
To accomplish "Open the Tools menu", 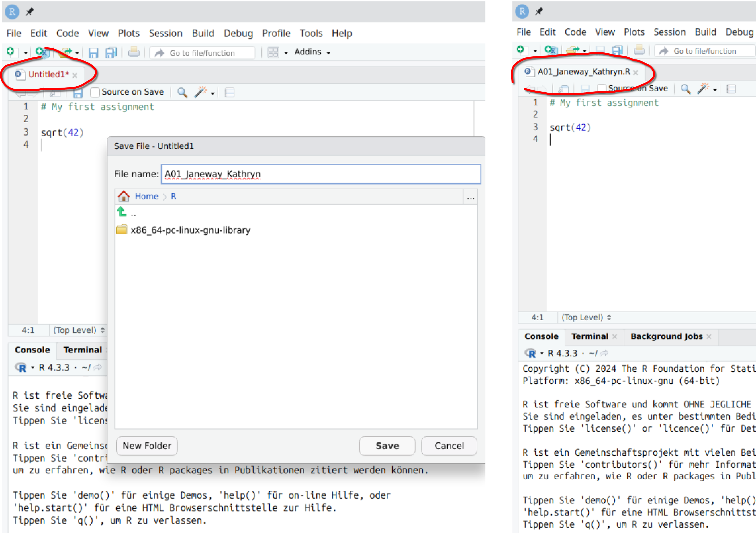I will [x=311, y=33].
